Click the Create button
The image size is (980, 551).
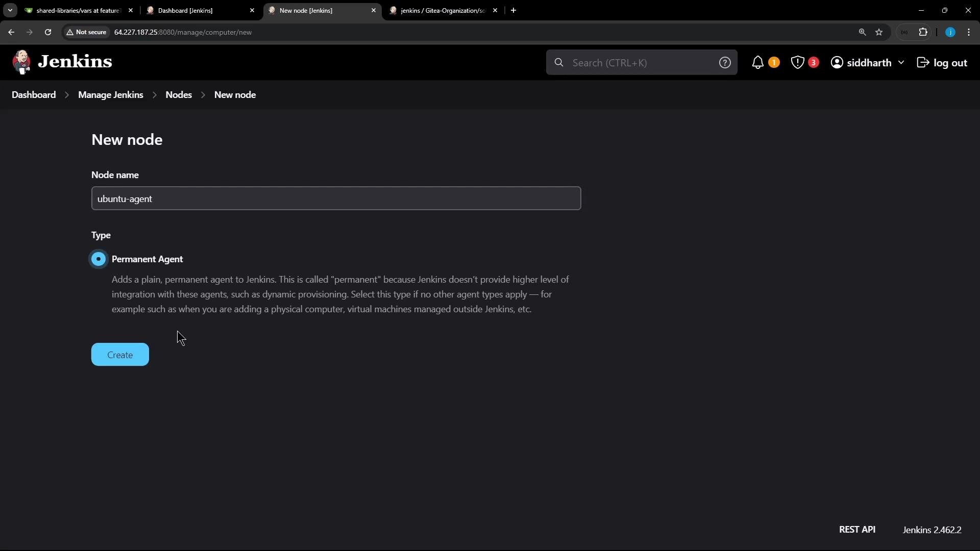[x=120, y=355]
